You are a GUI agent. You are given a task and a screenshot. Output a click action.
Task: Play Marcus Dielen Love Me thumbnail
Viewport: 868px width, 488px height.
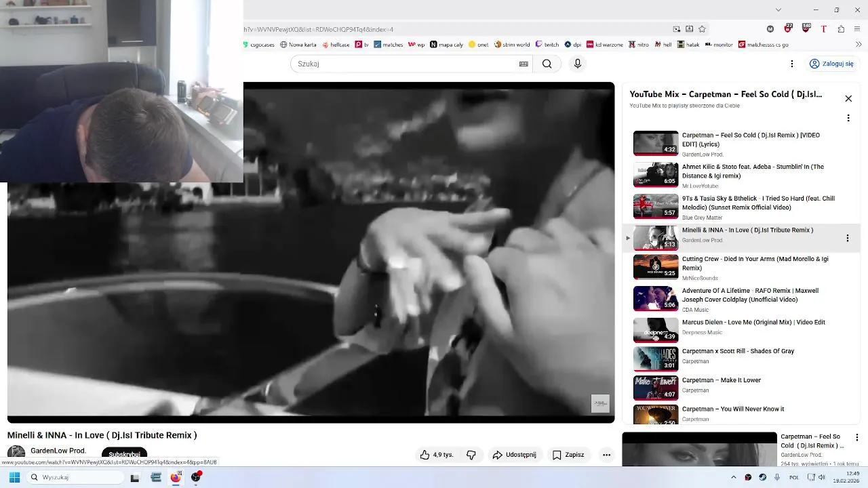656,331
